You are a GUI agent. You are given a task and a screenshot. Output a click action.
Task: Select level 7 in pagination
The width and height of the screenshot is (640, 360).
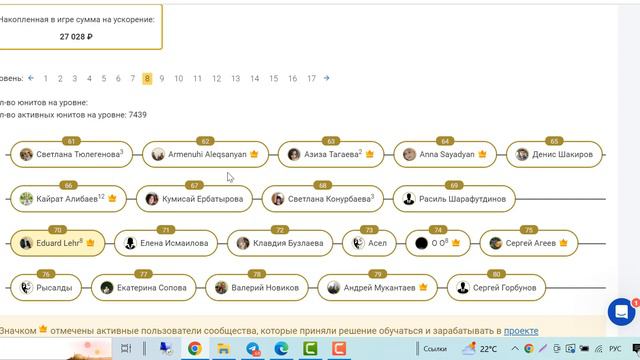pyautogui.click(x=133, y=78)
